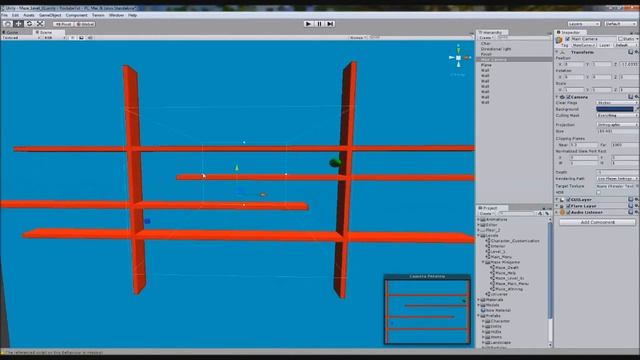Switch to the Game tab
This screenshot has height=360, width=640.
[x=11, y=32]
